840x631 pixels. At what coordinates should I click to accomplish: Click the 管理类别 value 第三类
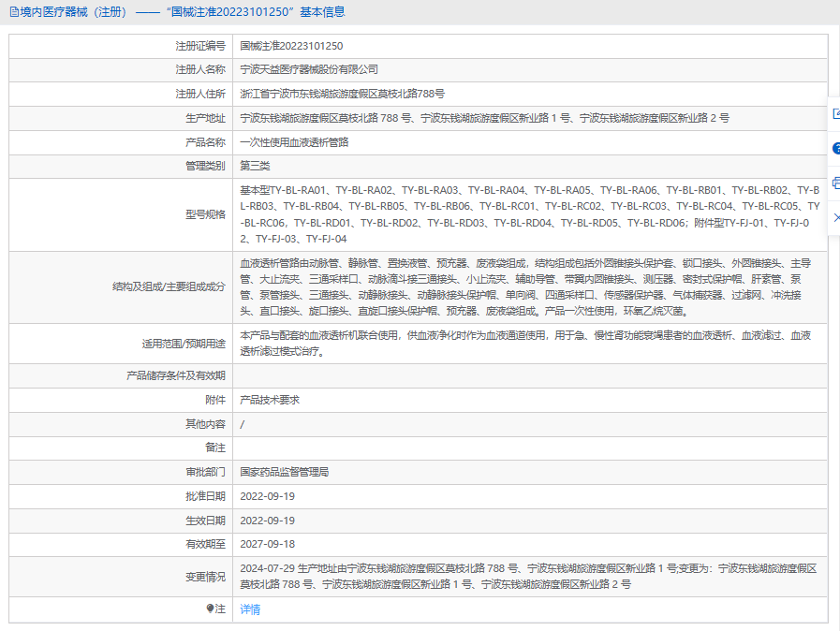255,166
